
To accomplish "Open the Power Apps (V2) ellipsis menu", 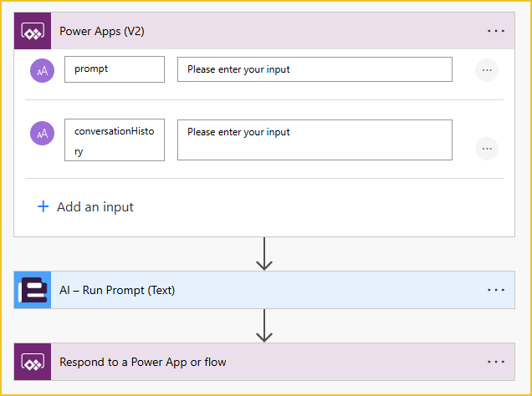I will (496, 32).
